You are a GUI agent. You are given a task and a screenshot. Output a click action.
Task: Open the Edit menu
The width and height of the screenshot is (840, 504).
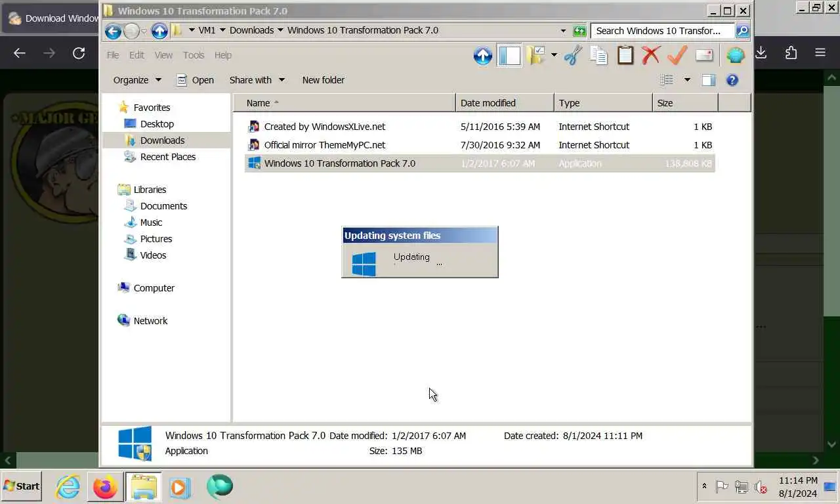136,55
